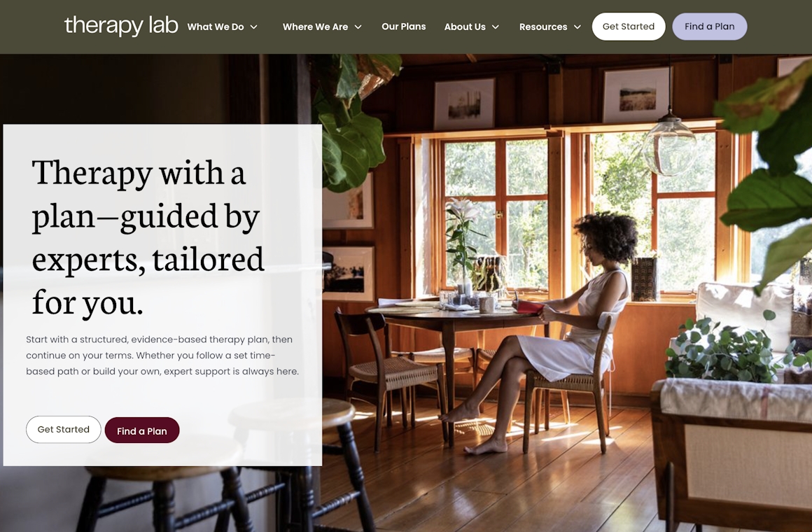Click the therapy lab logo
Viewport: 812px width, 532px height.
click(x=120, y=25)
